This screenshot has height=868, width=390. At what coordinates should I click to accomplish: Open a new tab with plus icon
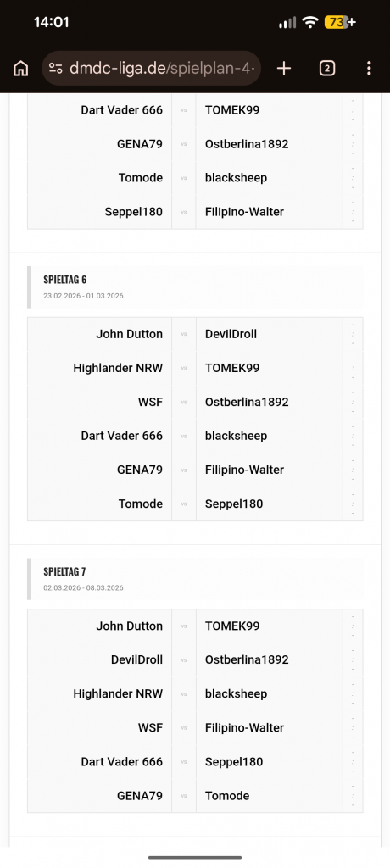tap(284, 68)
